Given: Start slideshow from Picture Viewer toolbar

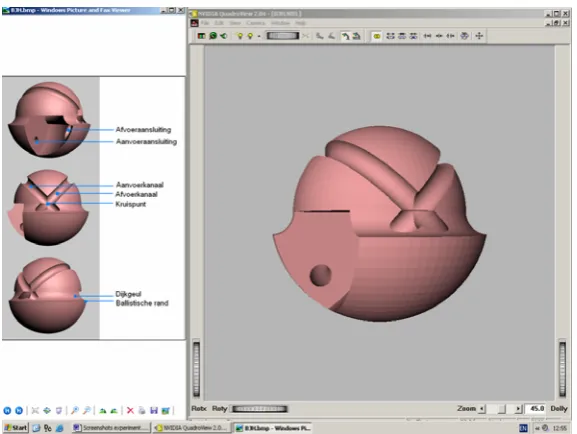Looking at the screenshot, I should [59, 410].
